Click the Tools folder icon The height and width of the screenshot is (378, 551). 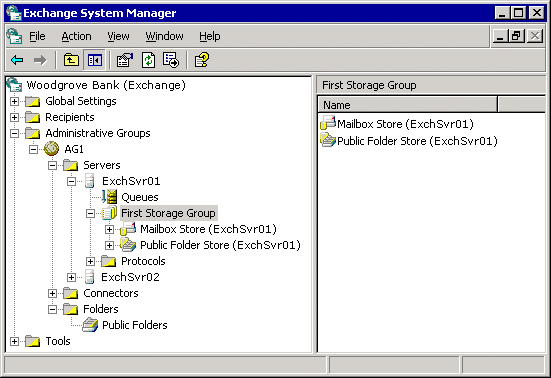coord(33,341)
